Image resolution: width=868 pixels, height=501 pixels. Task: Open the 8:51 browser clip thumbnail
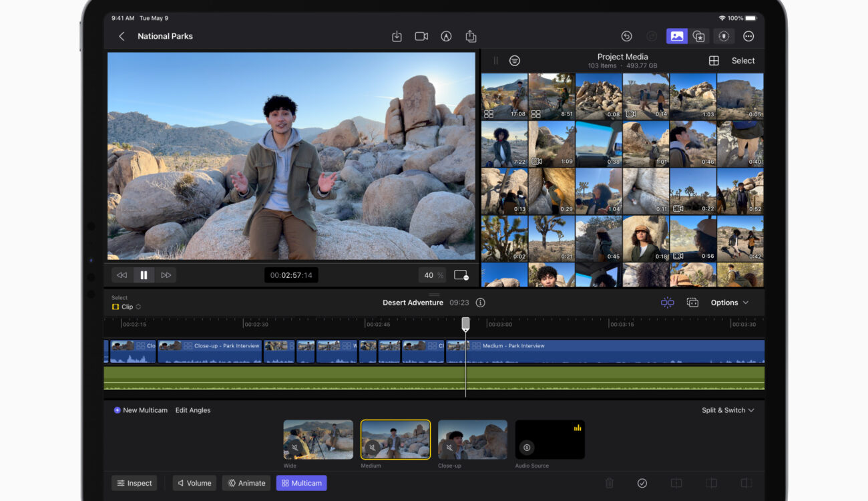coord(552,96)
